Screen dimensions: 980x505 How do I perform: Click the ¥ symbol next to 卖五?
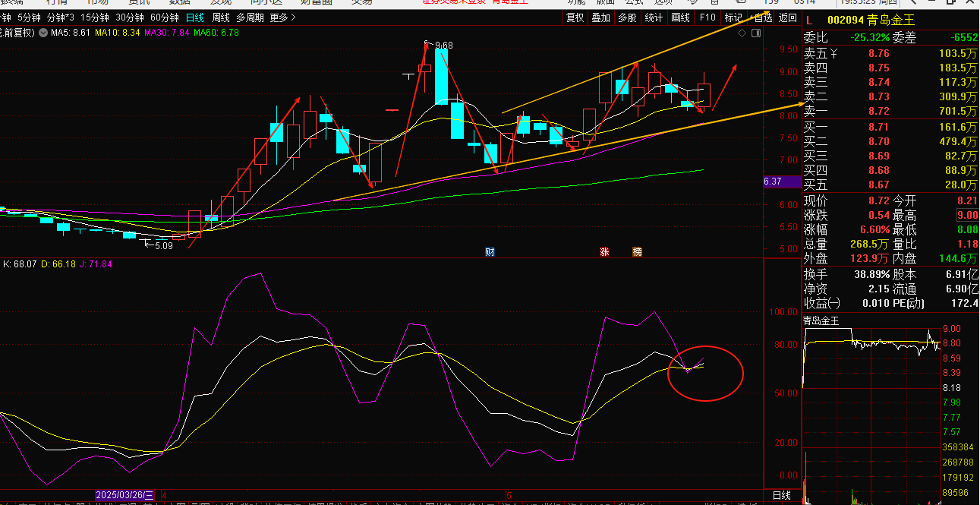coord(833,53)
